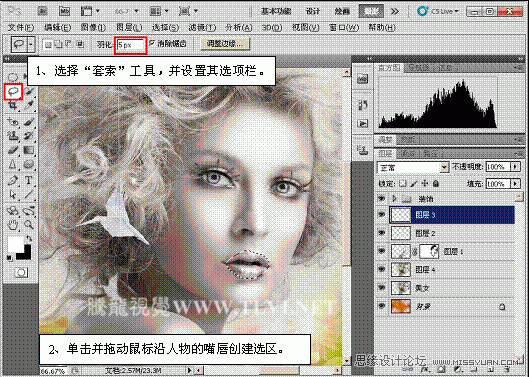Select the 3D Object Rotate tool
The image size is (529, 377).
tap(13, 211)
